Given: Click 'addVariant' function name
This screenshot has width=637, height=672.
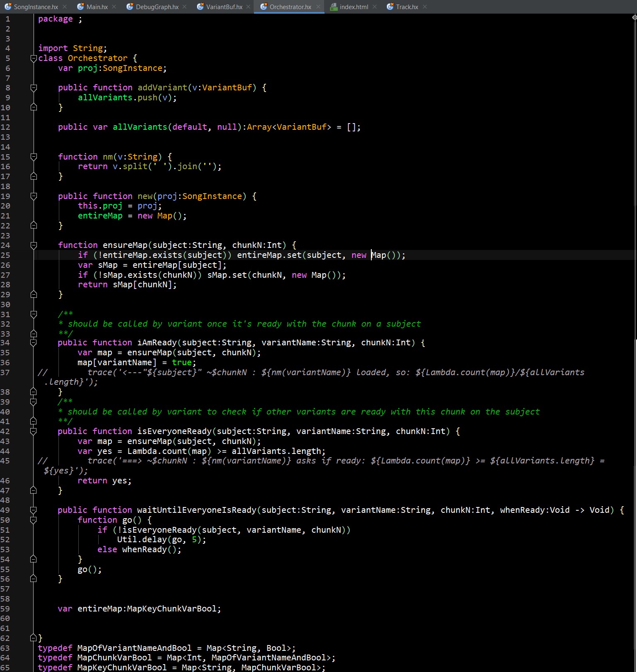Looking at the screenshot, I should pyautogui.click(x=162, y=88).
